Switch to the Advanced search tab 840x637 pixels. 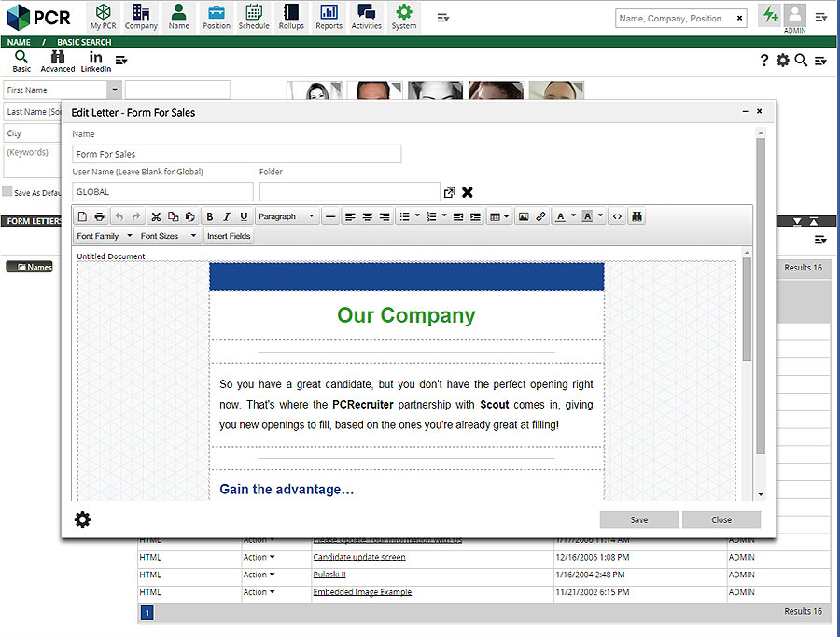tap(58, 62)
